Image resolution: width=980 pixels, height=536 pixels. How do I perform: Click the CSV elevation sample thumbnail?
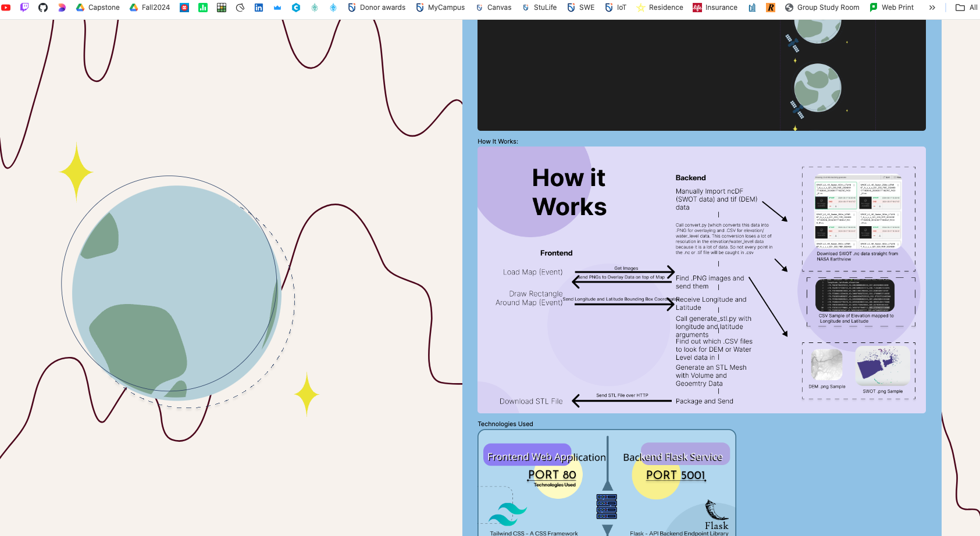coord(855,295)
